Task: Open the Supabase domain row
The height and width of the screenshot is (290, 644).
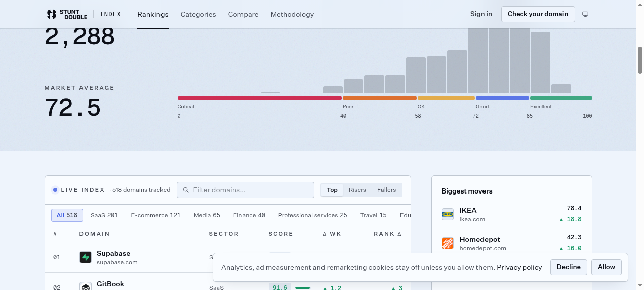Action: 228,257
